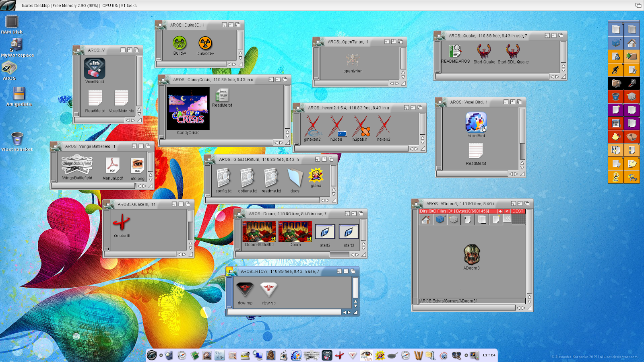Click Home icon in ADoom3 window toolbar
Screen dimensions: 644x362
tap(426, 220)
